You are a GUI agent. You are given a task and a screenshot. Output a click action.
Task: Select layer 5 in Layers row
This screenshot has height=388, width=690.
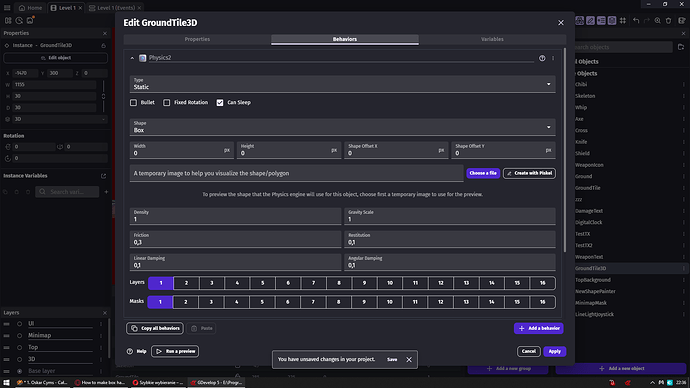pos(263,283)
